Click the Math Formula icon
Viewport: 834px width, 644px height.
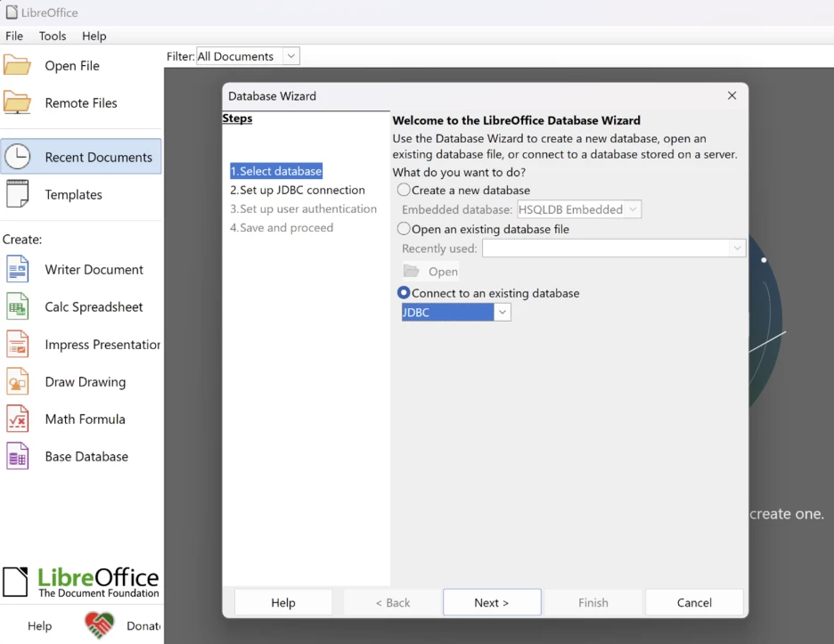pos(18,419)
